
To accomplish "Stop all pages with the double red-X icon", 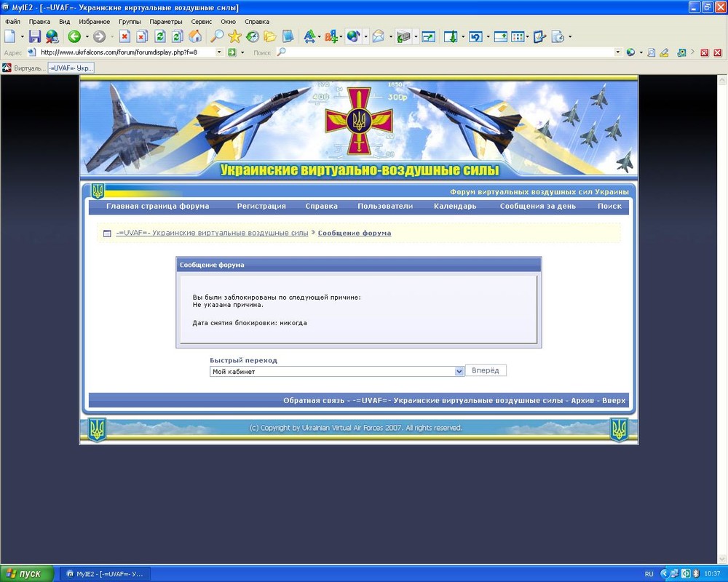I will coord(142,36).
